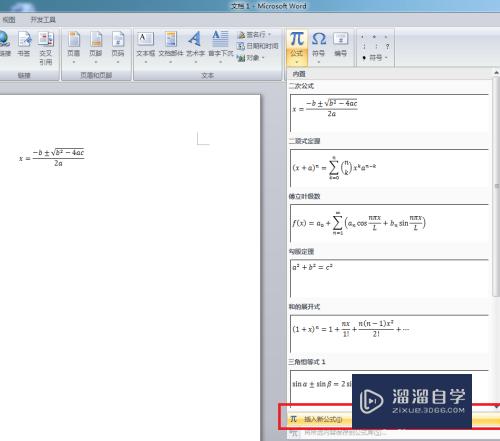The height and width of the screenshot is (441, 500).
Task: Expand the Footer (页脚) dropdown arrow
Action: click(x=96, y=62)
